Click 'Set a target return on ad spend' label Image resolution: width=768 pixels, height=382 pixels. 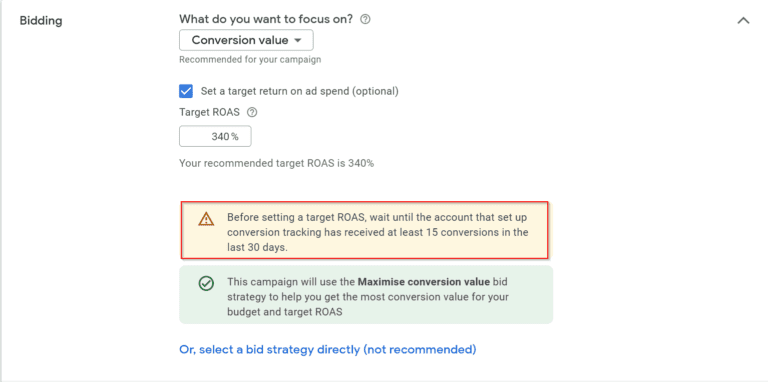coord(300,91)
